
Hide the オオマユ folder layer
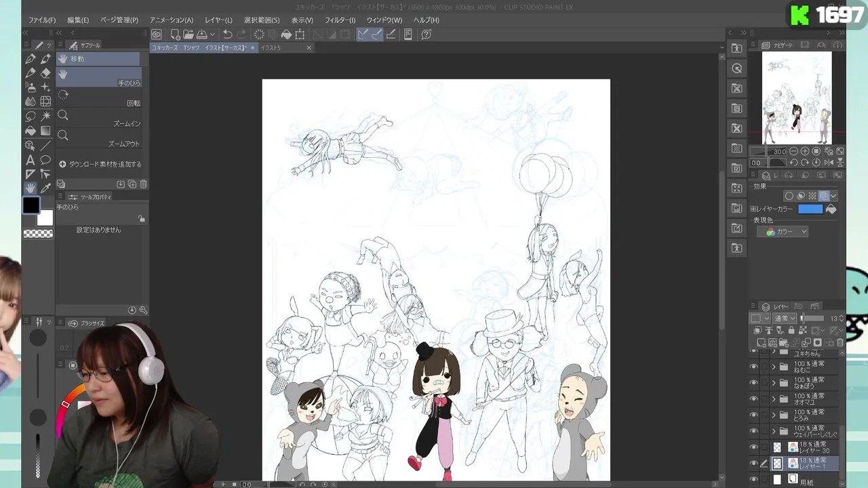tap(753, 399)
